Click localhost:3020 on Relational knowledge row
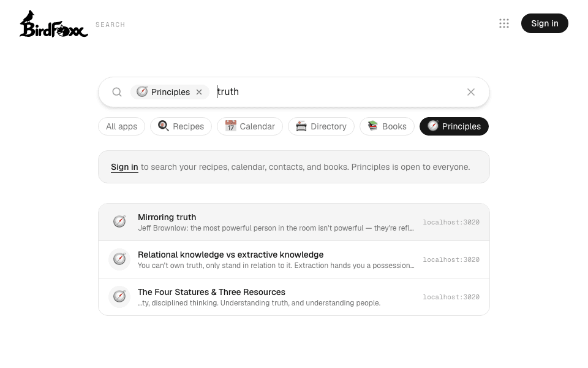 click(x=451, y=260)
